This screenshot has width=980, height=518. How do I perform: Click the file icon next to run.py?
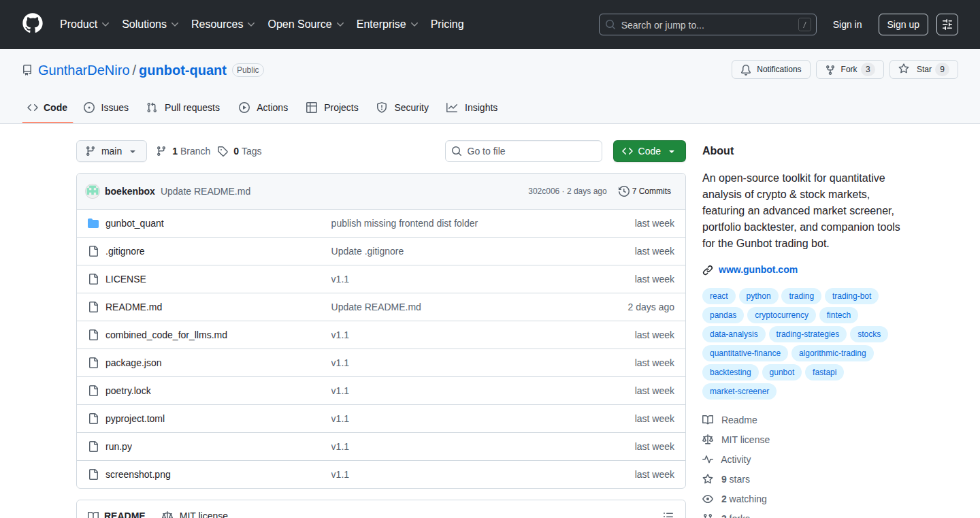tap(93, 447)
